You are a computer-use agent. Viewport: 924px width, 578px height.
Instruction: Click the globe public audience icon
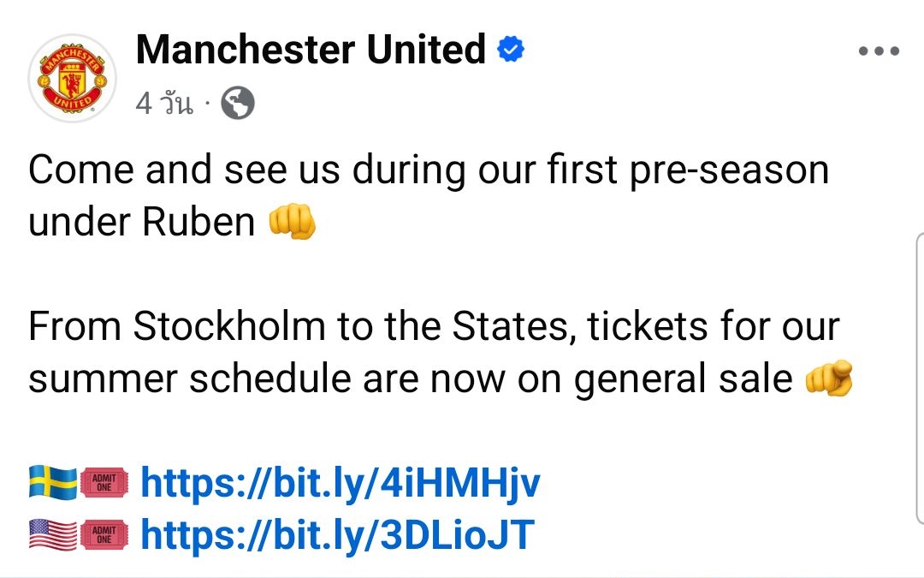(x=238, y=104)
